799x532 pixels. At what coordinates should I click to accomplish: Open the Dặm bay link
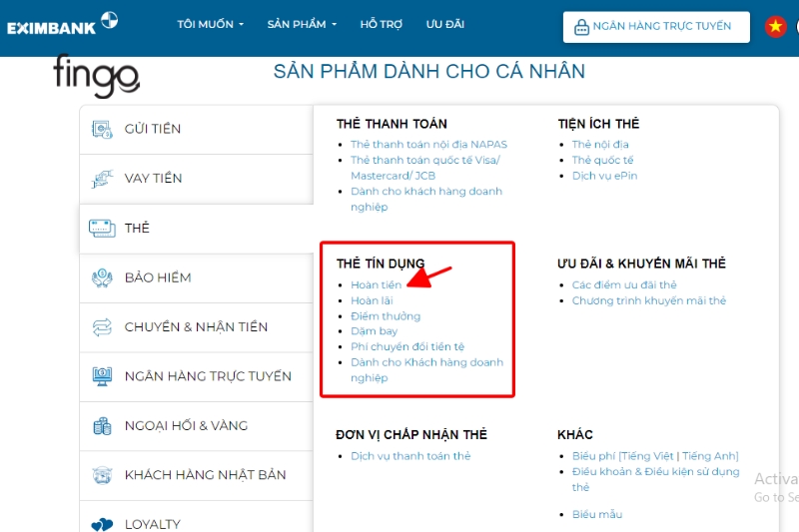click(x=374, y=331)
